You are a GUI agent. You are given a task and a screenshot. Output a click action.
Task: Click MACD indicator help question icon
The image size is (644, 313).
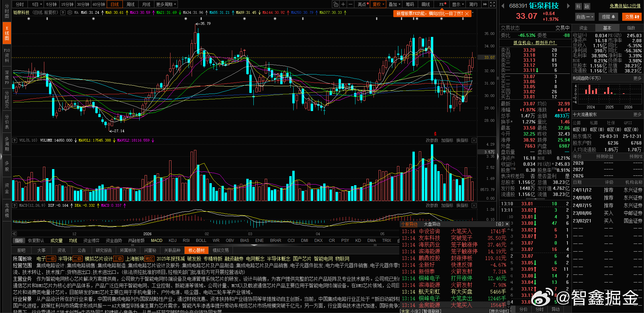coord(15,205)
